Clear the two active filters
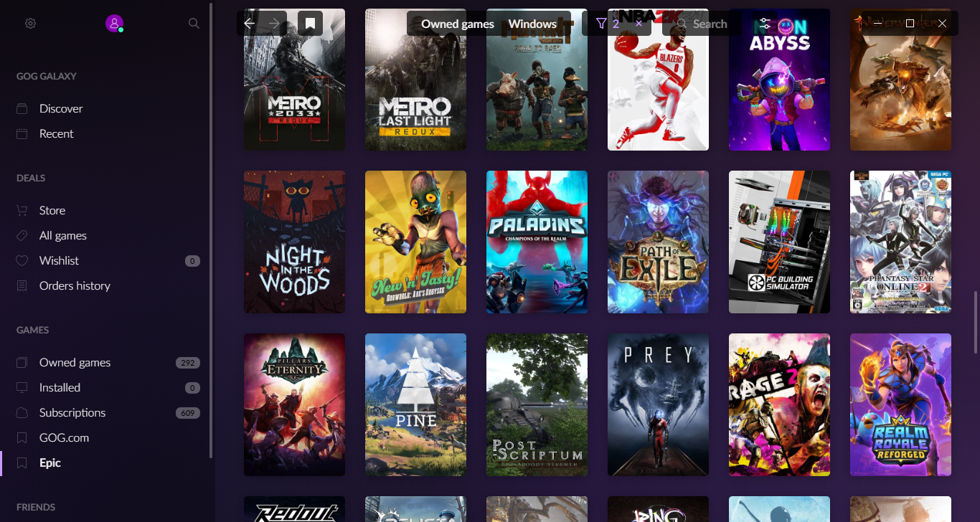980x522 pixels. tap(639, 24)
